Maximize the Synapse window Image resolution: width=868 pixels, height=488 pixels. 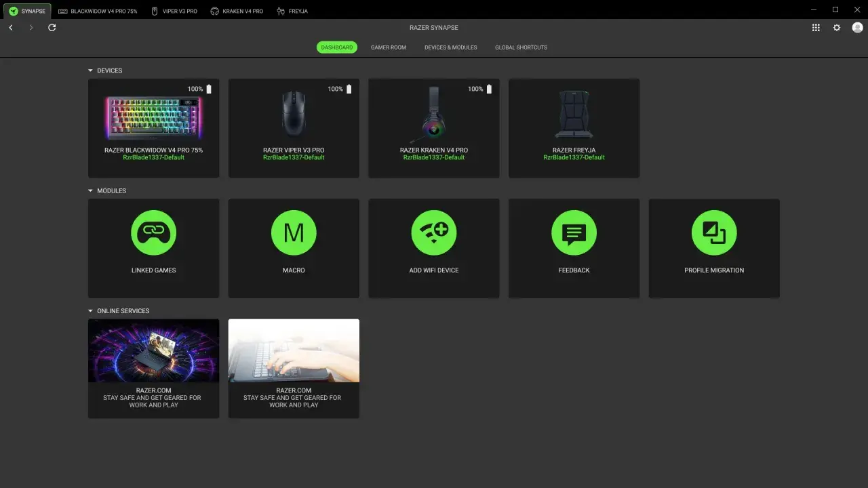pyautogui.click(x=835, y=9)
